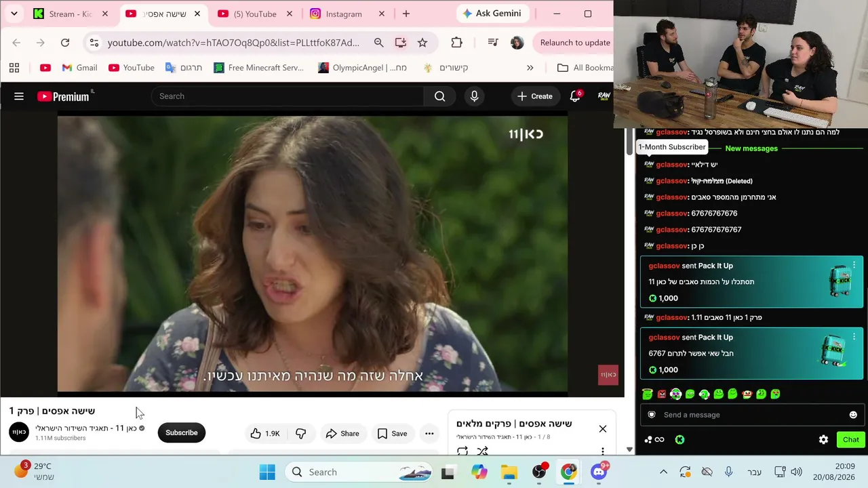
Task: Open the emoji picker in chat
Action: tap(853, 415)
